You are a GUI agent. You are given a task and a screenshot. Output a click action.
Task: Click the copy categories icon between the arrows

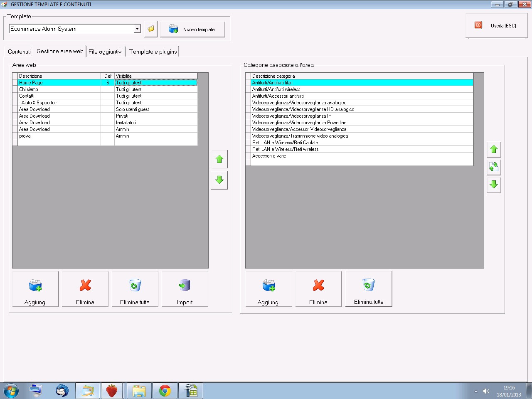click(494, 167)
